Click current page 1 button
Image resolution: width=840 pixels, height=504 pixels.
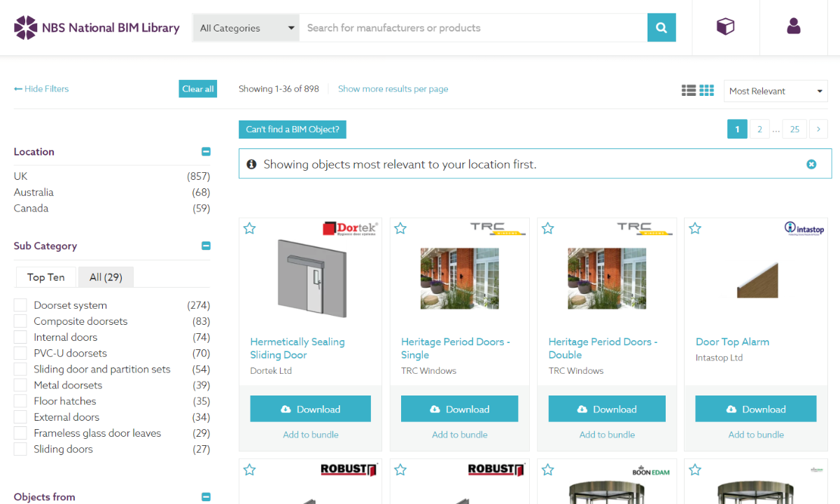tap(737, 129)
